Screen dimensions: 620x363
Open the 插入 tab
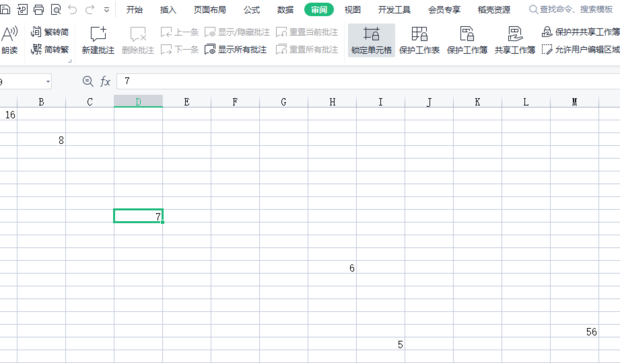click(x=168, y=9)
